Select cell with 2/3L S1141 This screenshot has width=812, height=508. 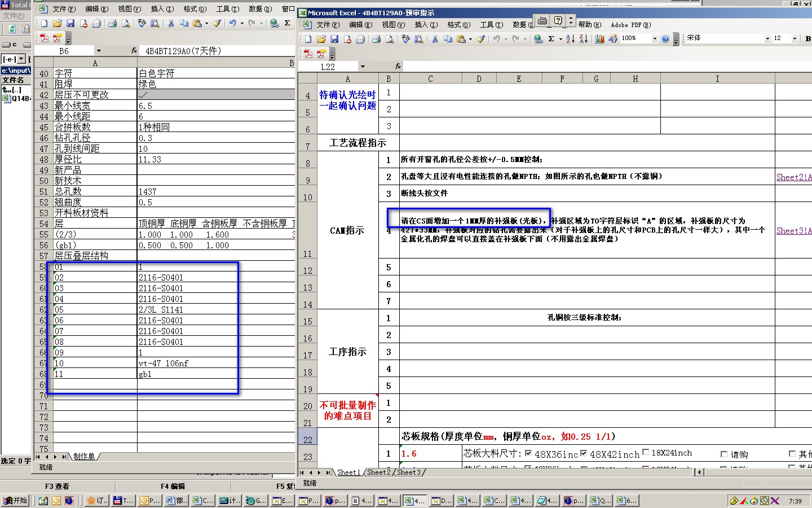[x=217, y=310]
